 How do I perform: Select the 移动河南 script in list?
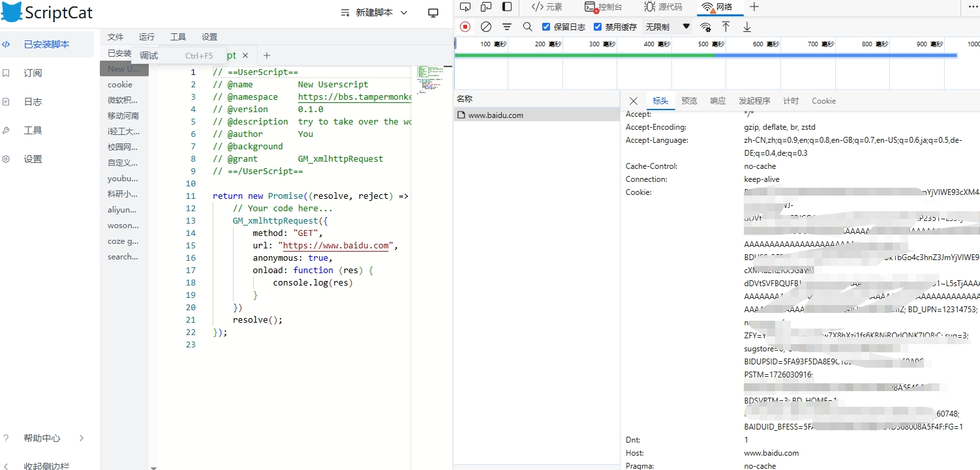click(124, 115)
